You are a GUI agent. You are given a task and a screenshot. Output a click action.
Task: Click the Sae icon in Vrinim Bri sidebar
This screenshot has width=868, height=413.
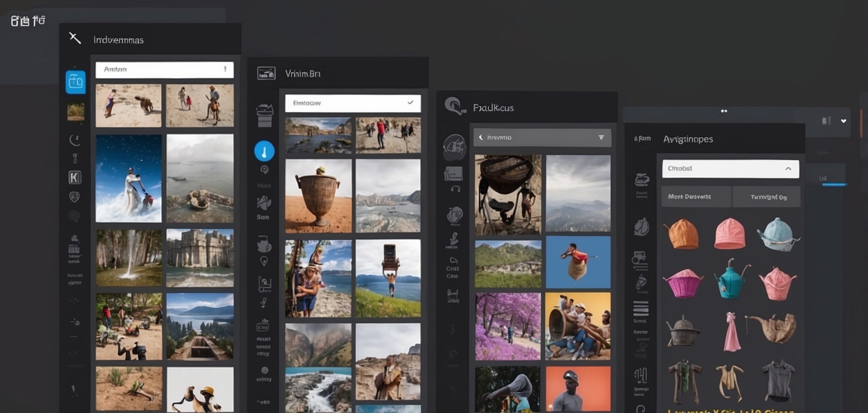[264, 208]
